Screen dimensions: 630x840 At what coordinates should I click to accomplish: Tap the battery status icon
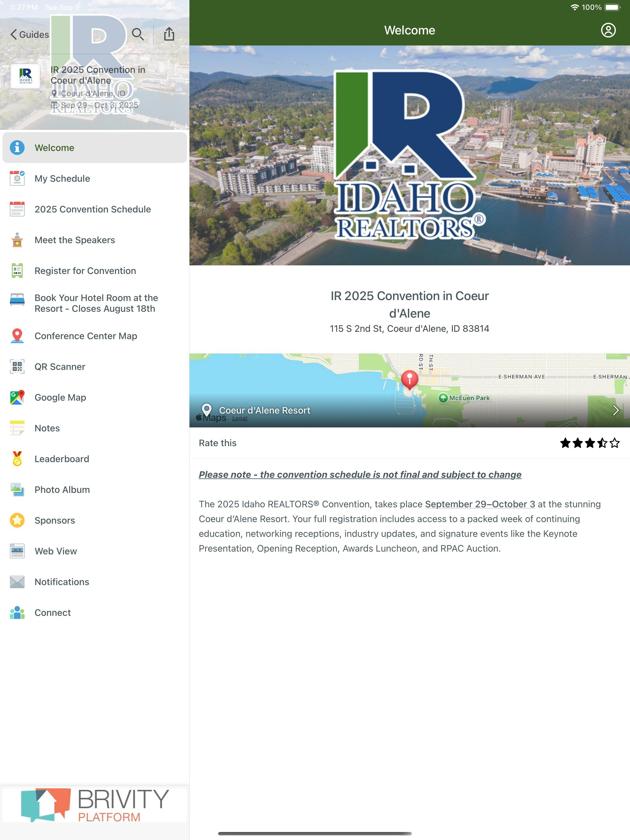[612, 7]
